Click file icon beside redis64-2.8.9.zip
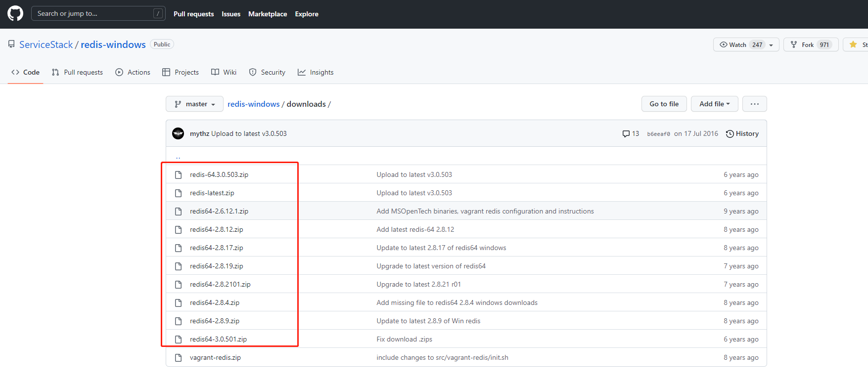 (178, 321)
